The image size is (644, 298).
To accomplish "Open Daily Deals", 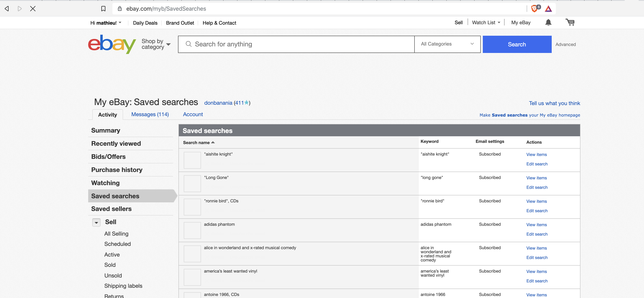I will pos(145,23).
